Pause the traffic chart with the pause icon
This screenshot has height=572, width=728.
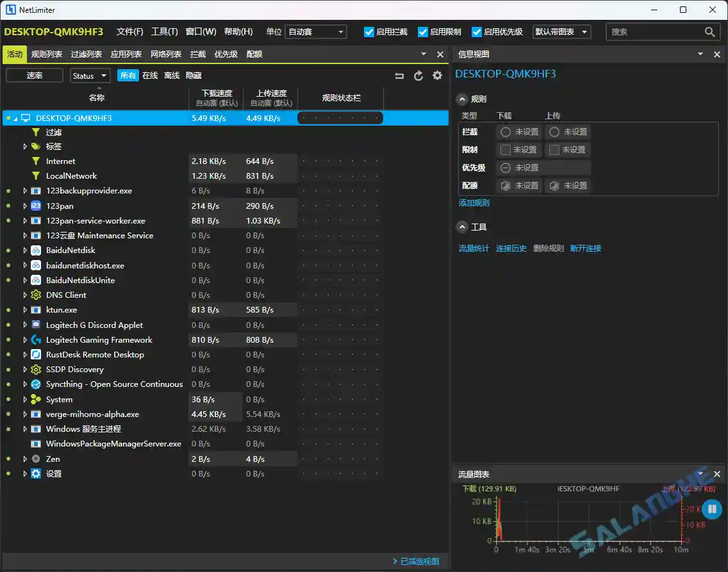[711, 509]
